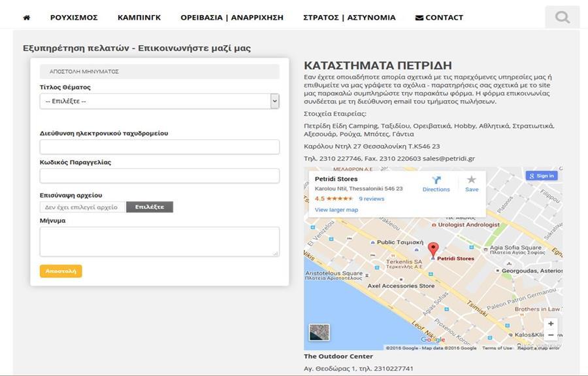Screen dimensions: 588x376
Task: Zoom out the map with minus button
Action: click(551, 335)
